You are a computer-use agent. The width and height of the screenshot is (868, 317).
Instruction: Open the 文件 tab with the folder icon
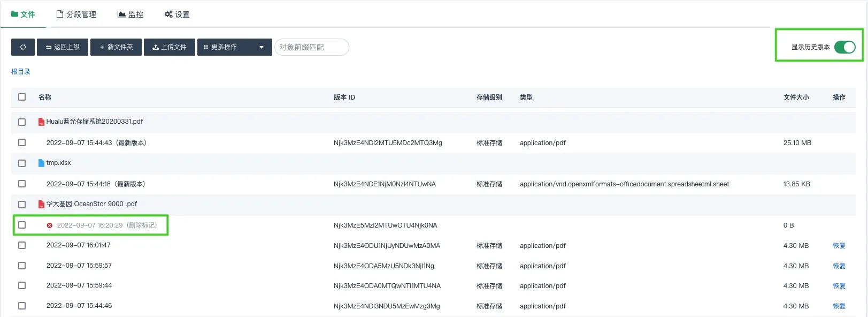point(23,14)
